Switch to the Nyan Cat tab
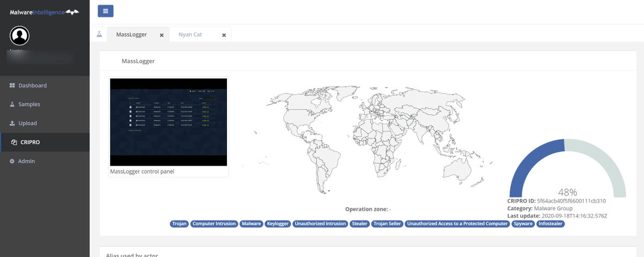The image size is (644, 257). [190, 34]
